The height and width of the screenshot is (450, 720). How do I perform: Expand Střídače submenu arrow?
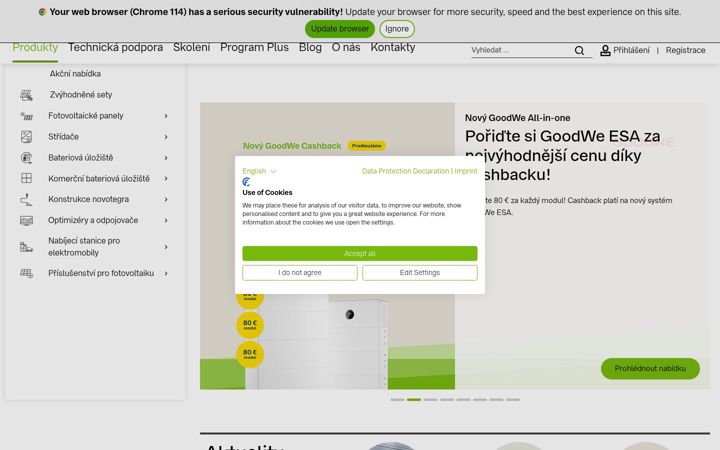coord(166,137)
